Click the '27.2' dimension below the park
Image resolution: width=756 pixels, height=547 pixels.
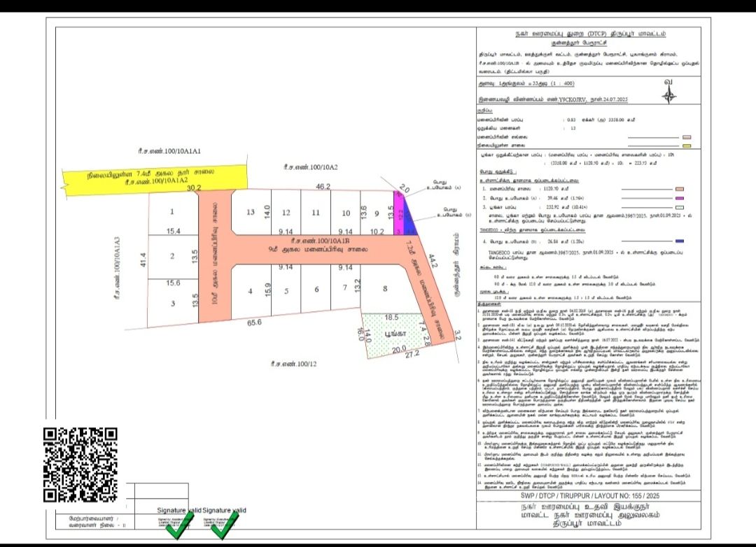tap(412, 354)
